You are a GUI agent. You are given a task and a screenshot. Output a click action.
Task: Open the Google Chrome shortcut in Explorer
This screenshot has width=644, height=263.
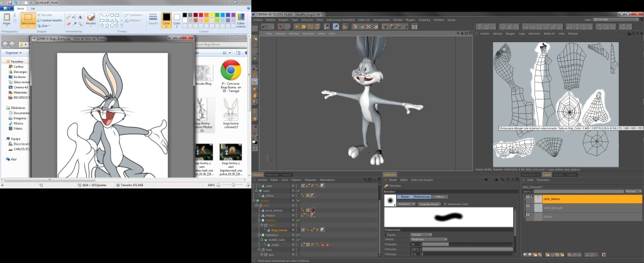pyautogui.click(x=230, y=70)
